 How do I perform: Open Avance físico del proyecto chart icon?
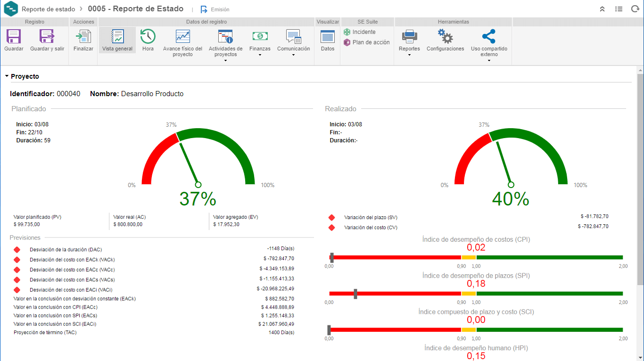(182, 36)
